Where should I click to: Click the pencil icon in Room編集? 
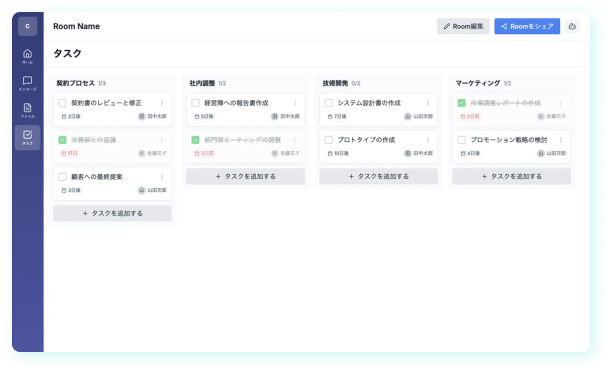pos(447,26)
